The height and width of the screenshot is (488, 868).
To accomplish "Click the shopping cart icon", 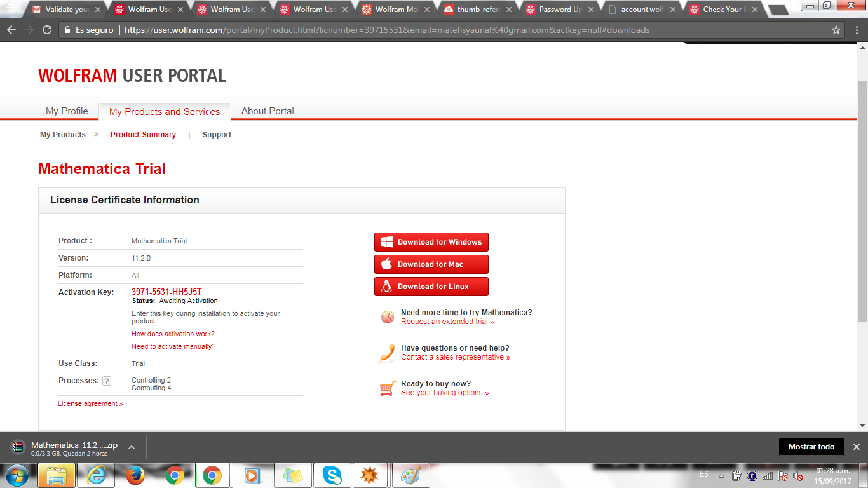I will point(388,388).
